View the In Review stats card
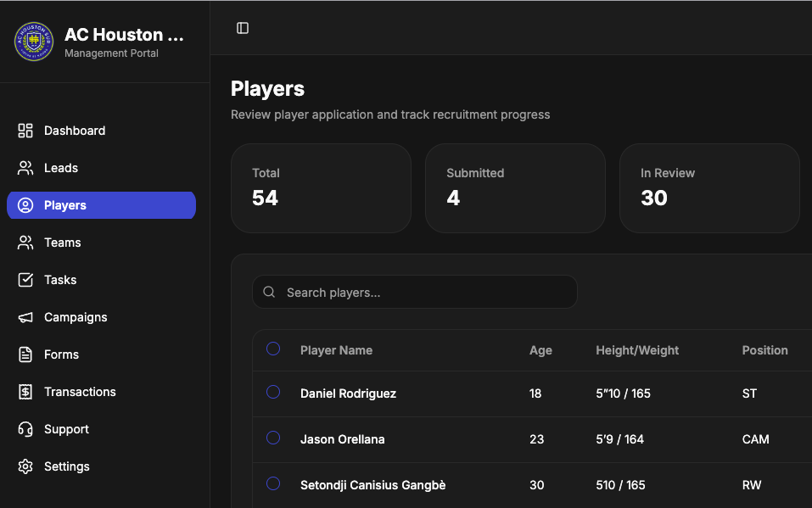The height and width of the screenshot is (508, 812). coord(708,187)
